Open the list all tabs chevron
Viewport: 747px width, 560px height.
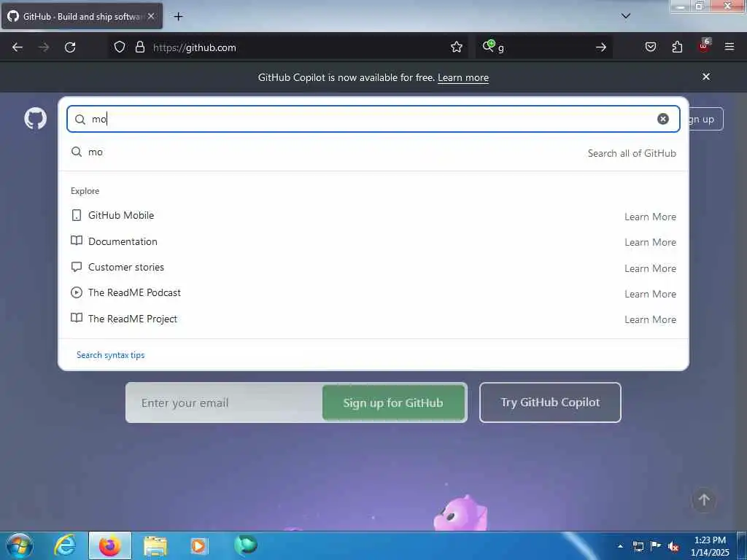[x=626, y=16]
